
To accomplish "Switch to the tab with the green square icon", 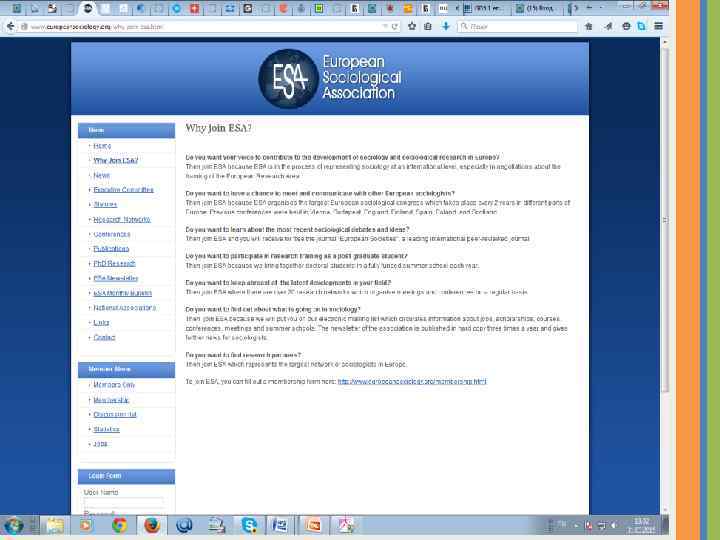I will pos(319,8).
